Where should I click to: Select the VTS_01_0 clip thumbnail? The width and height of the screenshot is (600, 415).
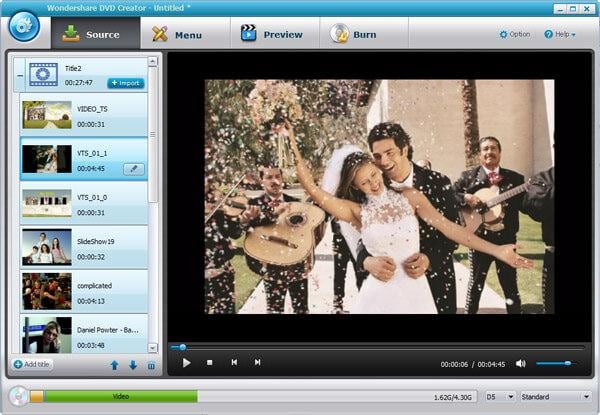point(47,203)
